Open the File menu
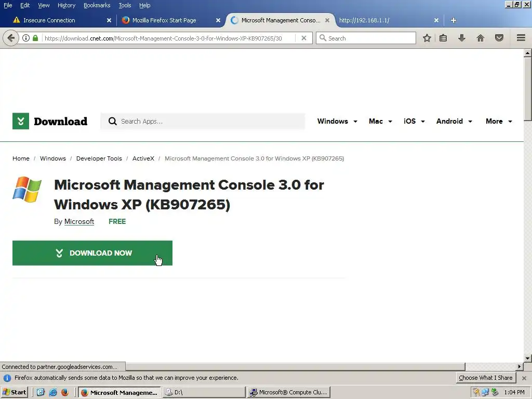 (8, 5)
